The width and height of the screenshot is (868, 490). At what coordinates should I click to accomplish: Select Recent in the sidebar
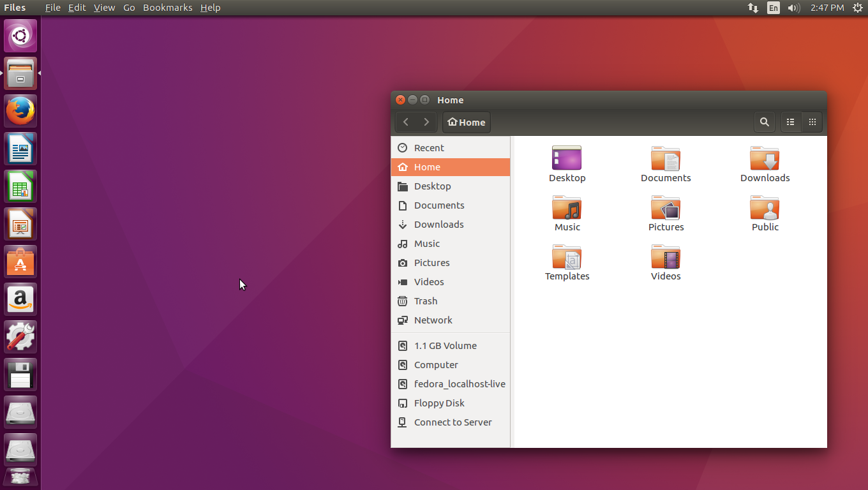(450, 147)
